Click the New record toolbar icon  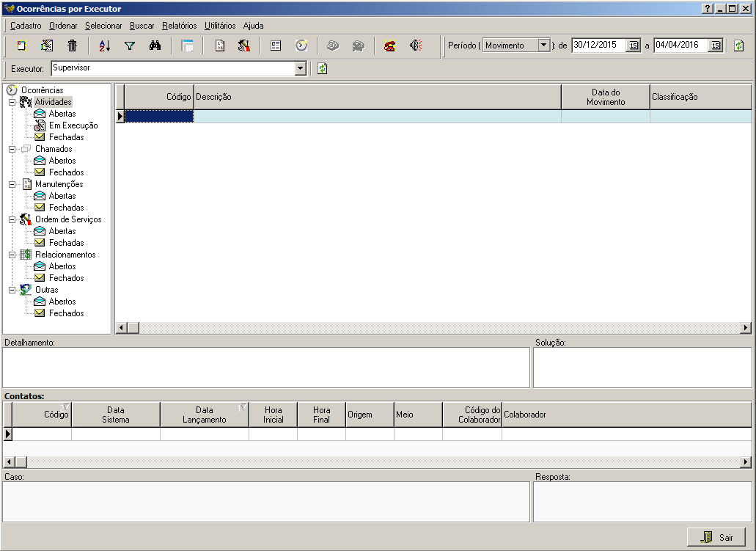21,45
